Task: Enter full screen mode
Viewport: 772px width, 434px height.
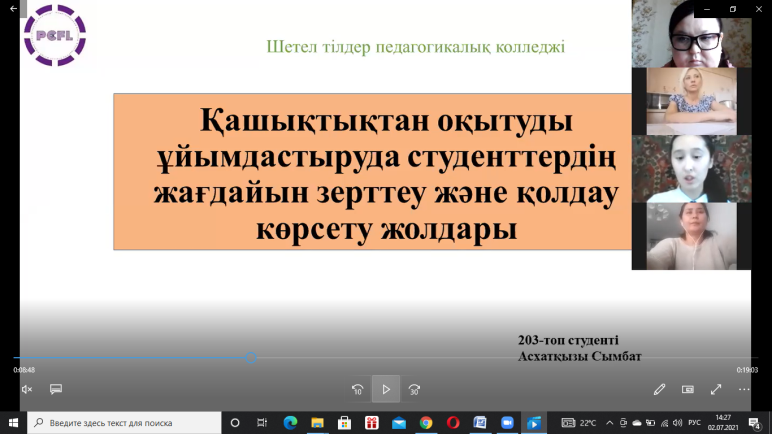Action: coord(716,389)
